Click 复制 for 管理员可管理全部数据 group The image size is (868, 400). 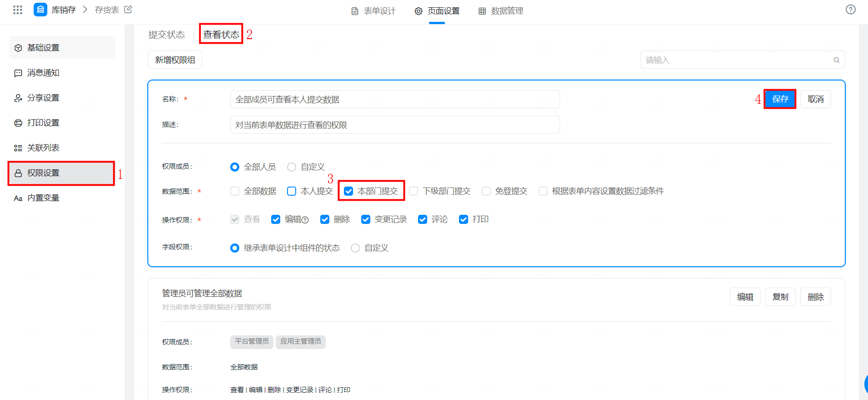[x=780, y=297]
